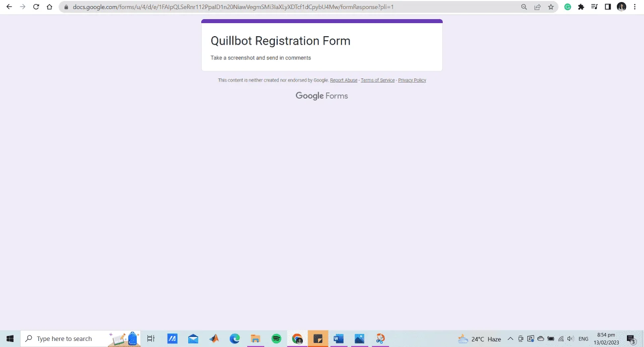
Task: Open the weather widget 24°C Haze
Action: (x=479, y=339)
